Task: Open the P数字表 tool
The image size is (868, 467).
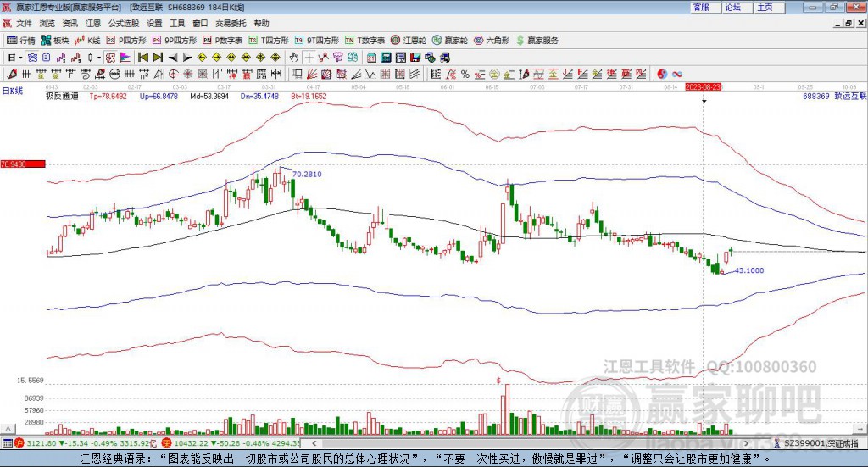Action: pyautogui.click(x=223, y=41)
